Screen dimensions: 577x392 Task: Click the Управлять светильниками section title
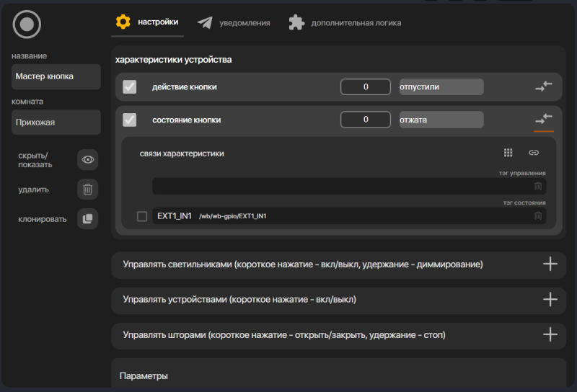click(303, 264)
